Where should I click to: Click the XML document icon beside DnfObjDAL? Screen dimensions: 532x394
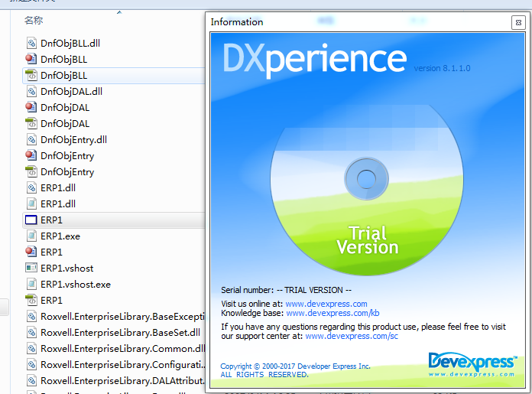(x=31, y=123)
